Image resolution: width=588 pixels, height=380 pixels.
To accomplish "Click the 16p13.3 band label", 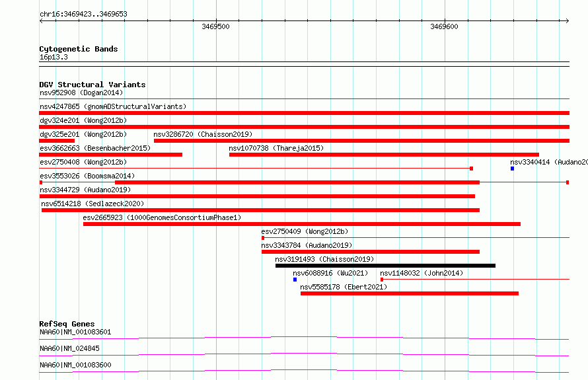I will pyautogui.click(x=54, y=57).
